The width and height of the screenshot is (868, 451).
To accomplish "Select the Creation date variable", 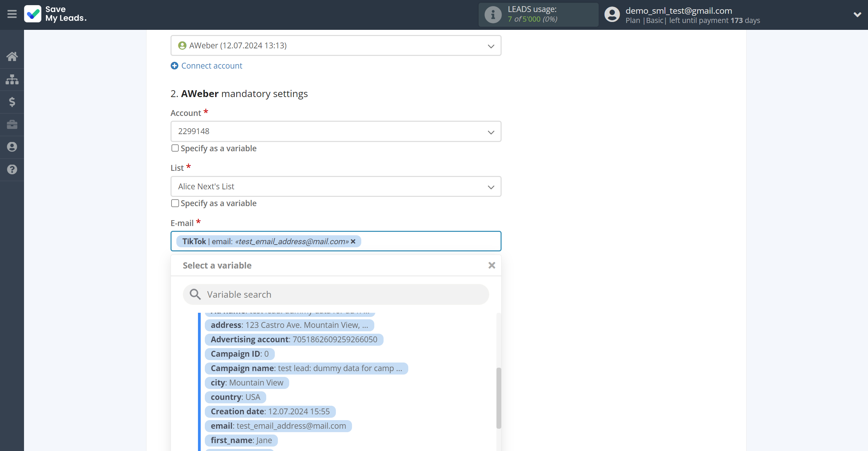I will 270,412.
